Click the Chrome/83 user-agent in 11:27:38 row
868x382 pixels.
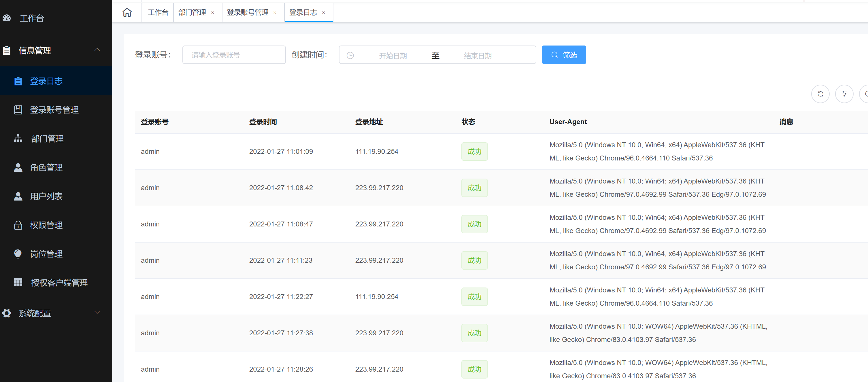(658, 333)
